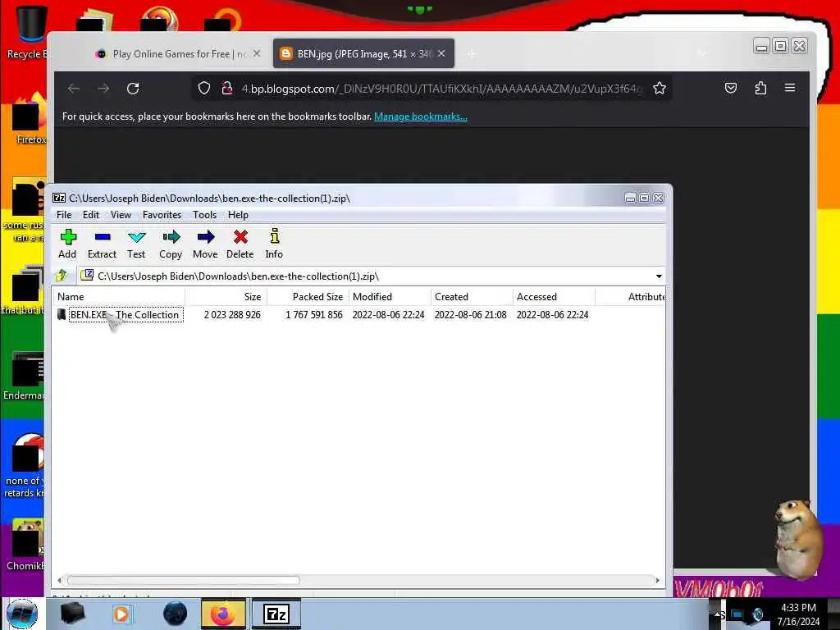The width and height of the screenshot is (840, 630).
Task: Show hidden system tray icons arrow
Action: [717, 614]
